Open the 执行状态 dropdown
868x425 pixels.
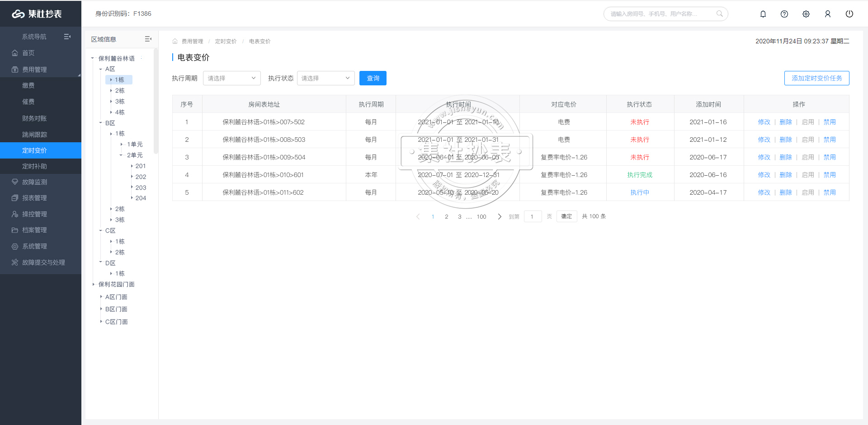point(325,78)
